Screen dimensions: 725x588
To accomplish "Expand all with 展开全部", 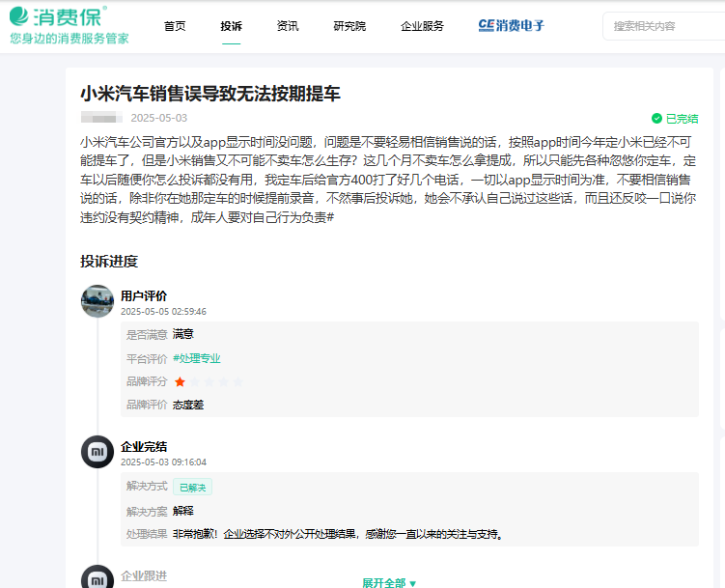I will (389, 582).
